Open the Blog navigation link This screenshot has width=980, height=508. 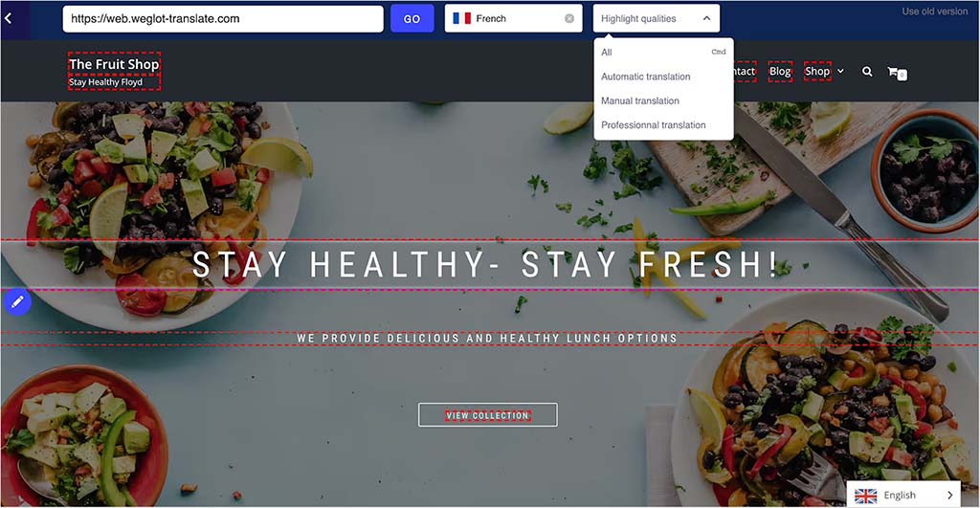point(780,71)
